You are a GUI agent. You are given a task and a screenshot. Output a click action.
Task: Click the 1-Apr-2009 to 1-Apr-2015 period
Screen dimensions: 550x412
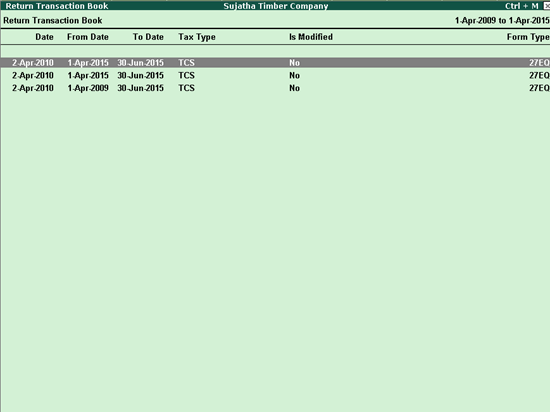tap(502, 21)
